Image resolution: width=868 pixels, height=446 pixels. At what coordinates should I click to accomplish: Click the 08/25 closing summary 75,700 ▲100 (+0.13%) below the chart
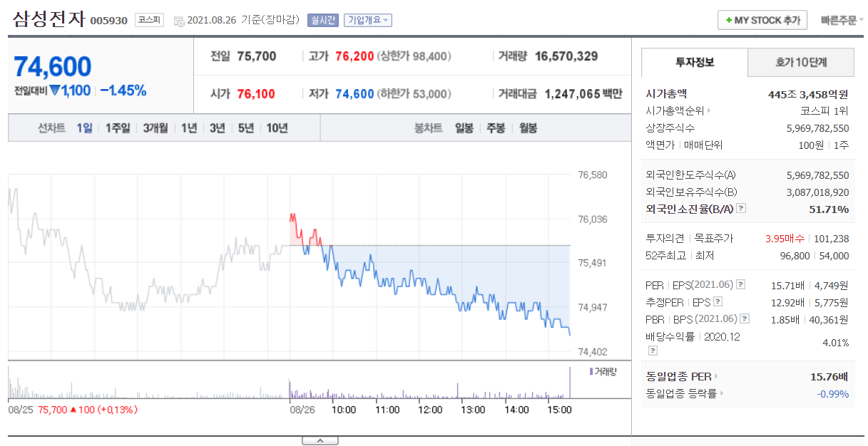click(88, 410)
